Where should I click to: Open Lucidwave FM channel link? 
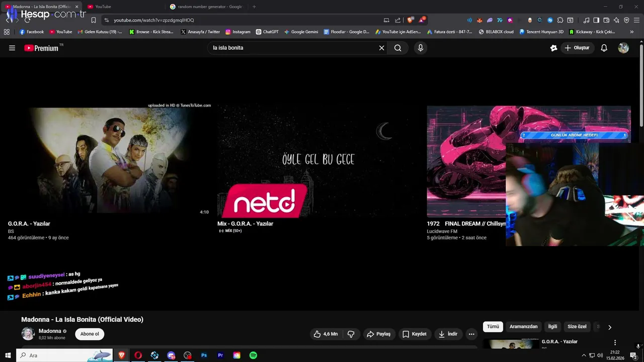pos(442,231)
